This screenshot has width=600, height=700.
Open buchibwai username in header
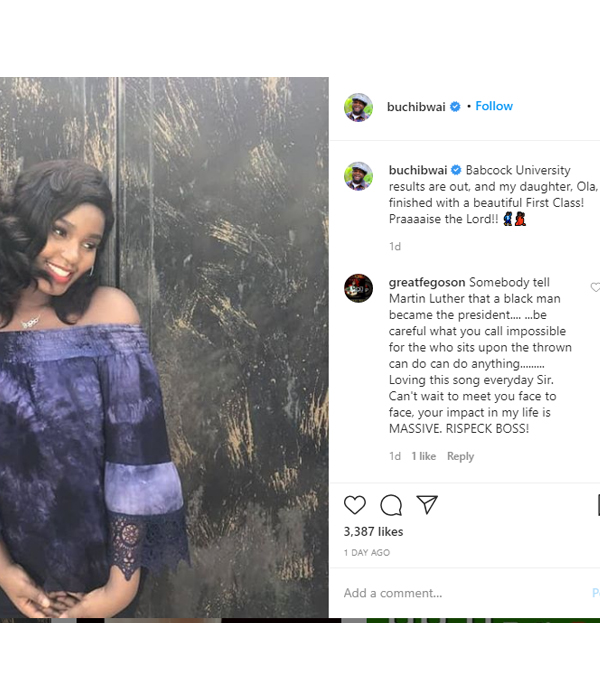[x=416, y=107]
